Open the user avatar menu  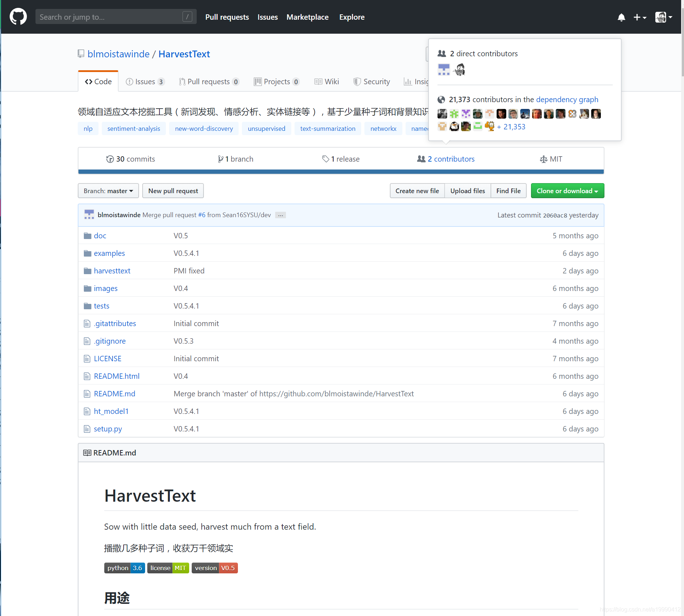pyautogui.click(x=664, y=17)
